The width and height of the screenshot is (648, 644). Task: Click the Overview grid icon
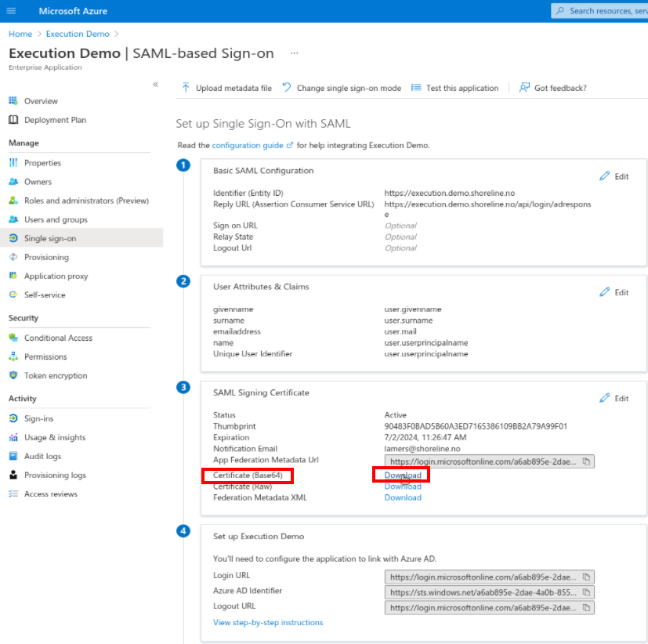pyautogui.click(x=13, y=101)
